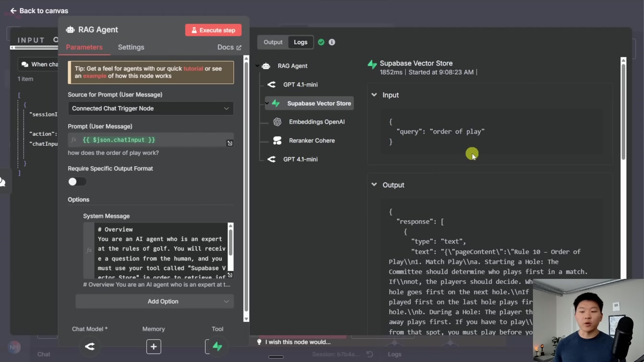
Task: Select the RAG Agent log entry
Action: (x=292, y=66)
